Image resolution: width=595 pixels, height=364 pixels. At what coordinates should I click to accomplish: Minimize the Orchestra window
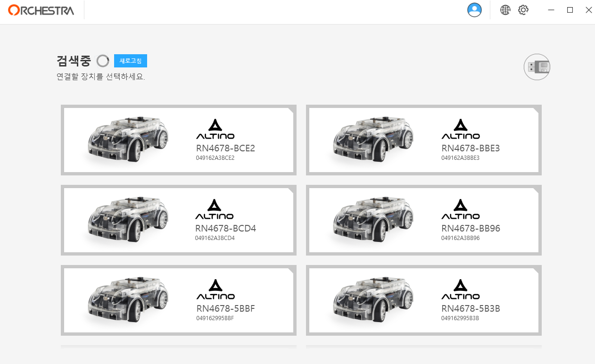552,10
